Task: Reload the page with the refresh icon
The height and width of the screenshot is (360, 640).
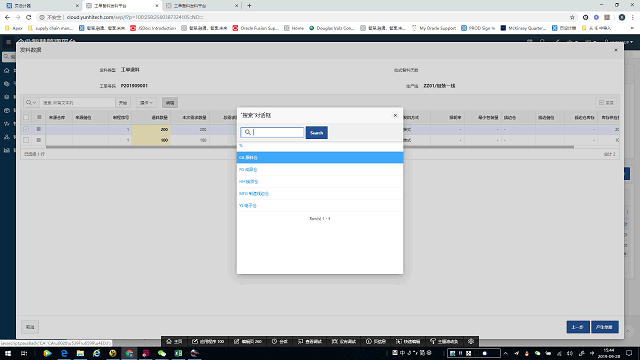Action: pyautogui.click(x=29, y=17)
